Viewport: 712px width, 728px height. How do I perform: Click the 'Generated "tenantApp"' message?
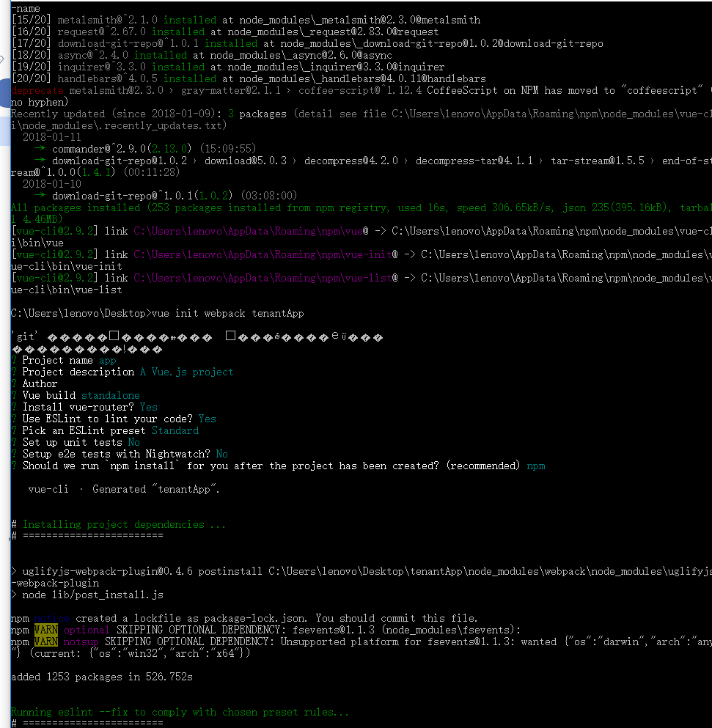click(x=156, y=489)
